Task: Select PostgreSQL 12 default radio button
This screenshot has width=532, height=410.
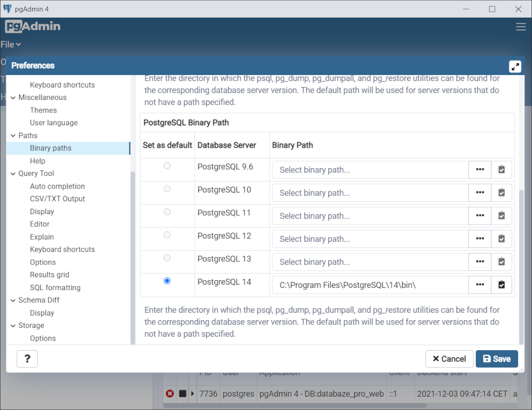Action: [x=167, y=235]
